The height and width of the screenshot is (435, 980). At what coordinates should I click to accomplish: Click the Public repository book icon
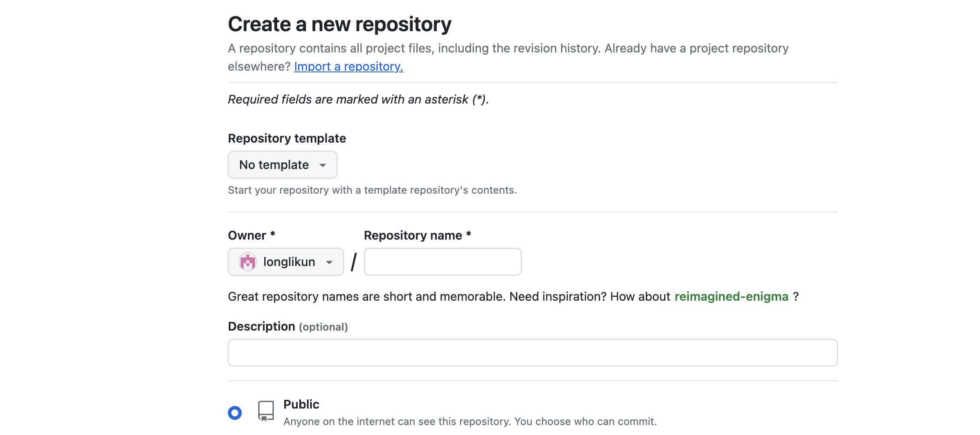[266, 411]
